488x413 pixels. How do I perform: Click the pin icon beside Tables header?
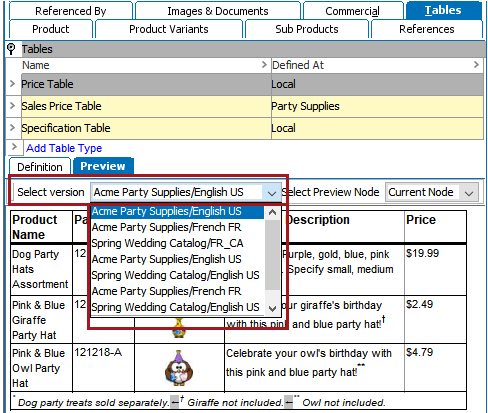(x=11, y=49)
